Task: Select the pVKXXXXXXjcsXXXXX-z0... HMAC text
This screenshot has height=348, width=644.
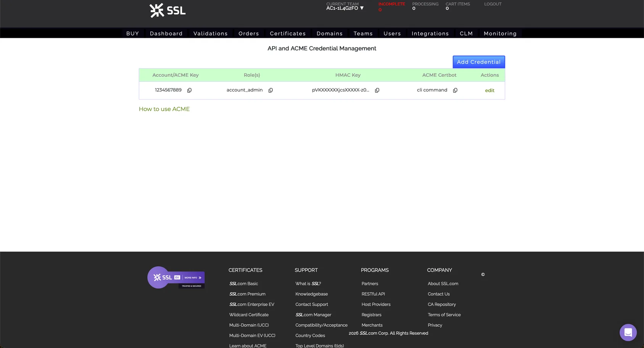Action: (341, 90)
